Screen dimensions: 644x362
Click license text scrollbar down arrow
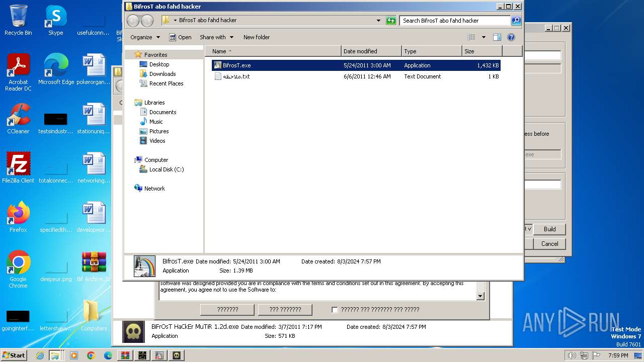480,296
